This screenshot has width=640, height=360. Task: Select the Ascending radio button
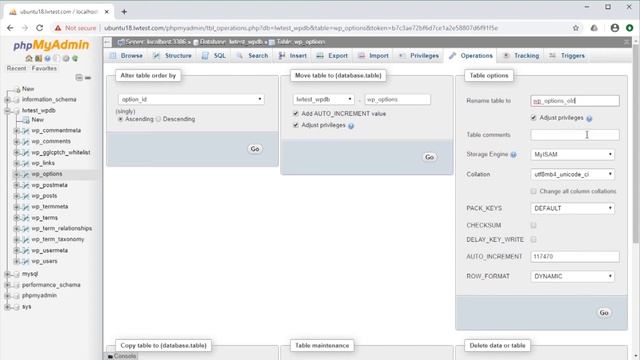click(x=120, y=119)
